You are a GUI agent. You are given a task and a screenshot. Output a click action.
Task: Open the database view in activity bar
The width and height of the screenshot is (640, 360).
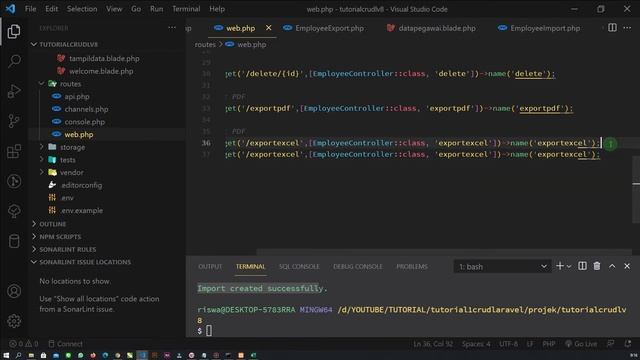pos(14,241)
